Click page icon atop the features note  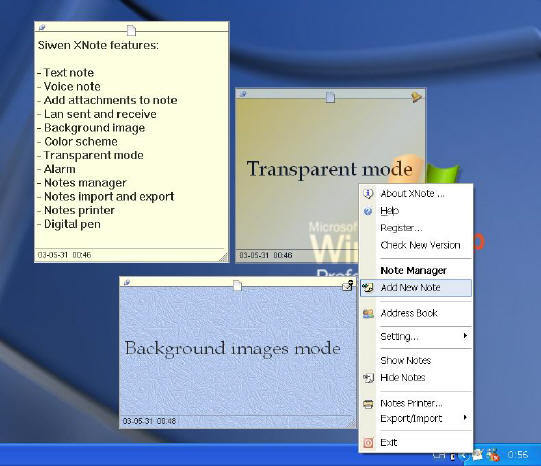click(131, 30)
